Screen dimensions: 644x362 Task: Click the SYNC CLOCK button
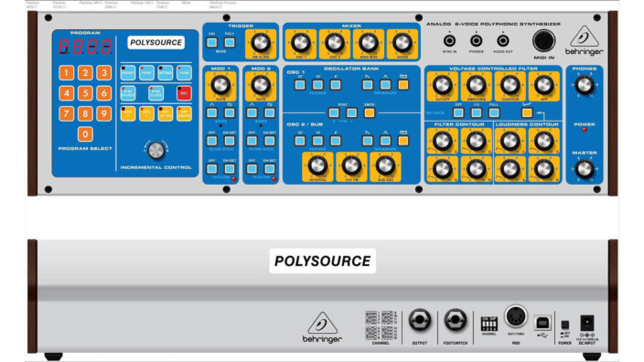[156, 93]
